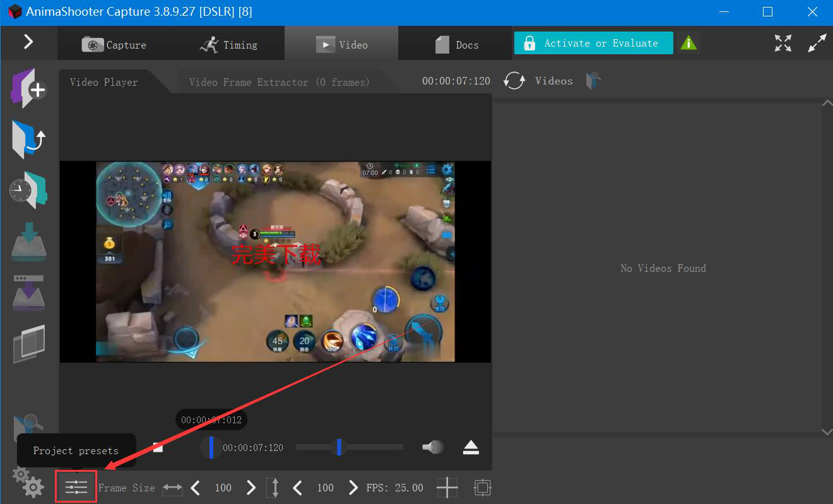Refresh the Videos list
This screenshot has height=504, width=833.
click(x=514, y=81)
